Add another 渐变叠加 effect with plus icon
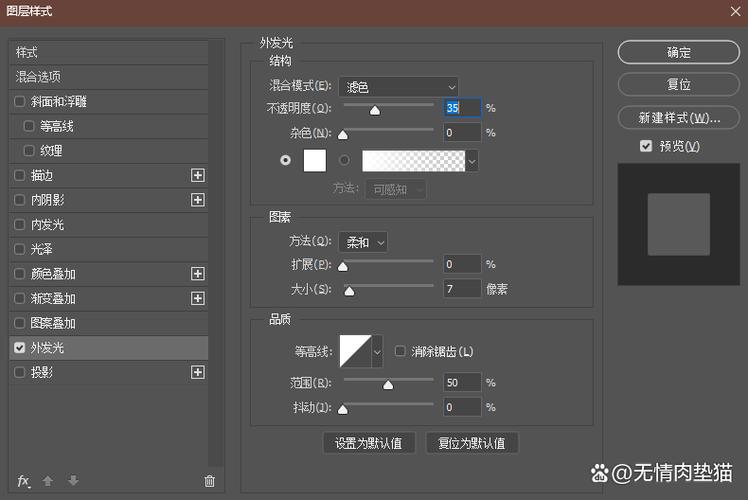Screen dimensions: 748x500 [197, 299]
